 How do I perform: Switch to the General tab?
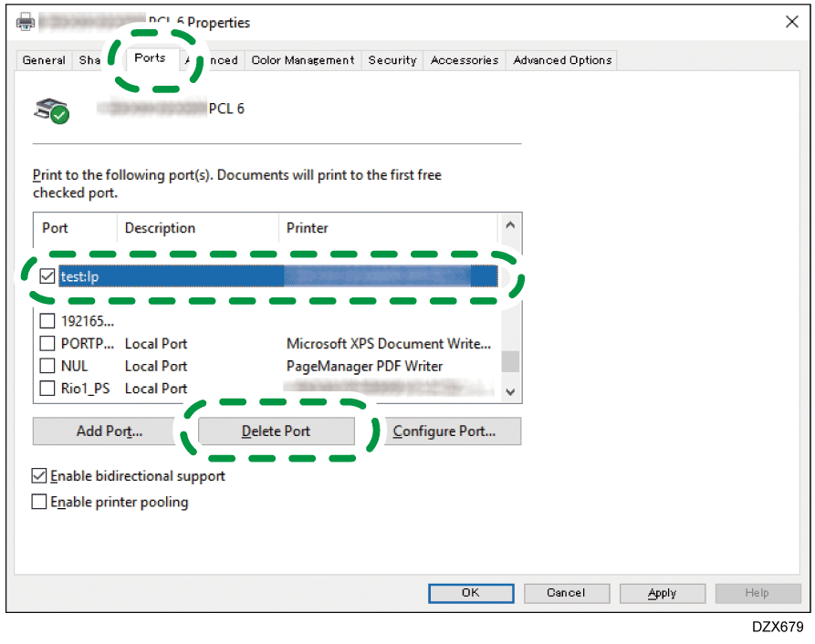point(44,60)
